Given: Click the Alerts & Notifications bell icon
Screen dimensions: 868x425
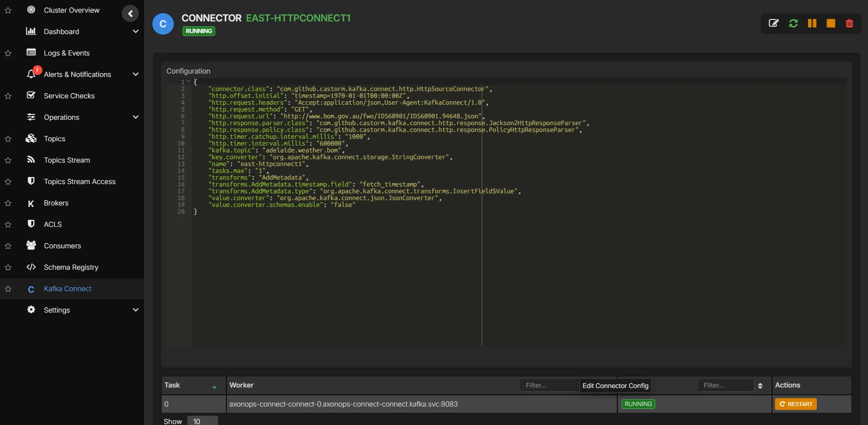Looking at the screenshot, I should click(32, 74).
